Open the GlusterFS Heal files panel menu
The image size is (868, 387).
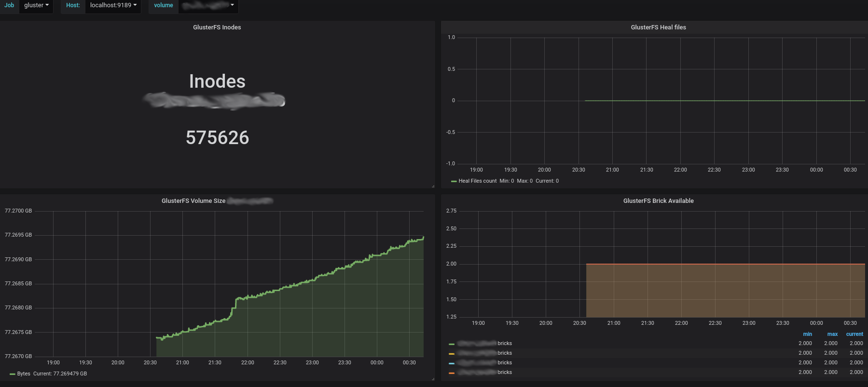(x=658, y=27)
